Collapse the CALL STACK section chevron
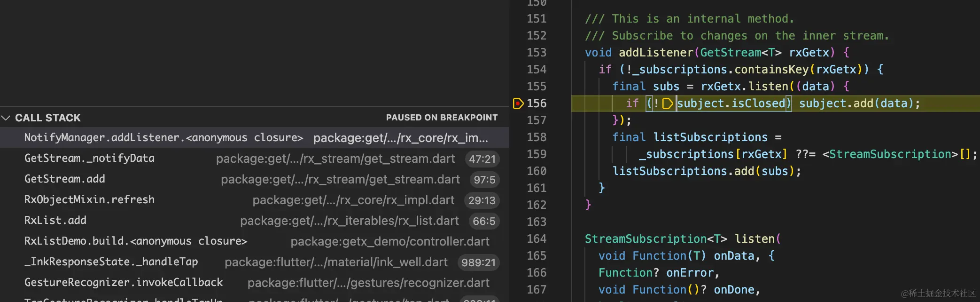The height and width of the screenshot is (302, 980). (x=6, y=118)
